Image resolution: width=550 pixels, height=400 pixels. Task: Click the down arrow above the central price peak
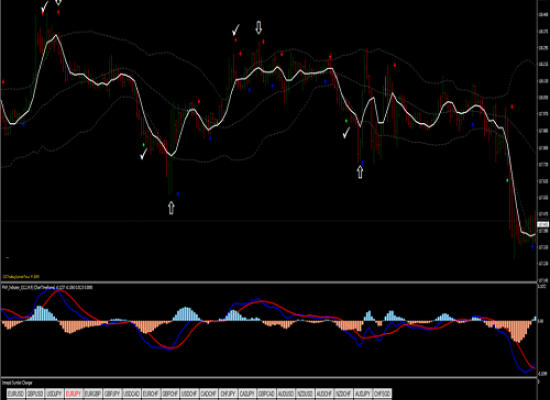[x=259, y=27]
